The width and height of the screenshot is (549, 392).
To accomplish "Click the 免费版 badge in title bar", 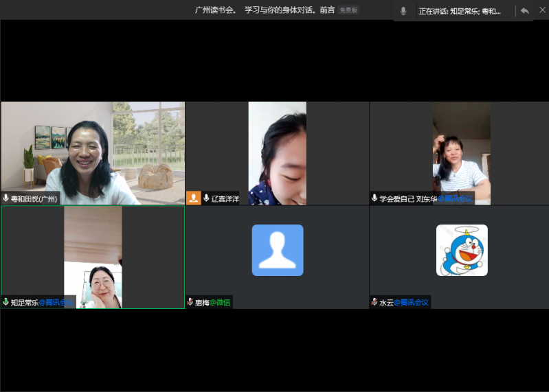I will pyautogui.click(x=348, y=10).
